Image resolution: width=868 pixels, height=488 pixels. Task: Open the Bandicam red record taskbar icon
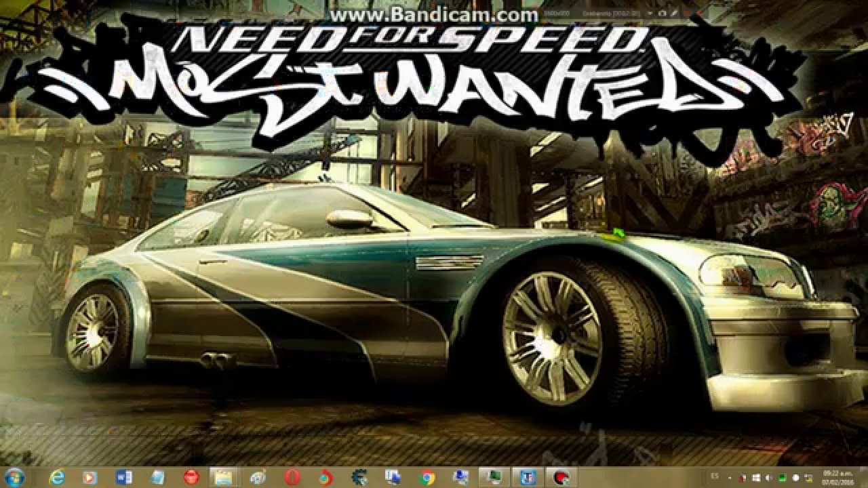pyautogui.click(x=562, y=477)
